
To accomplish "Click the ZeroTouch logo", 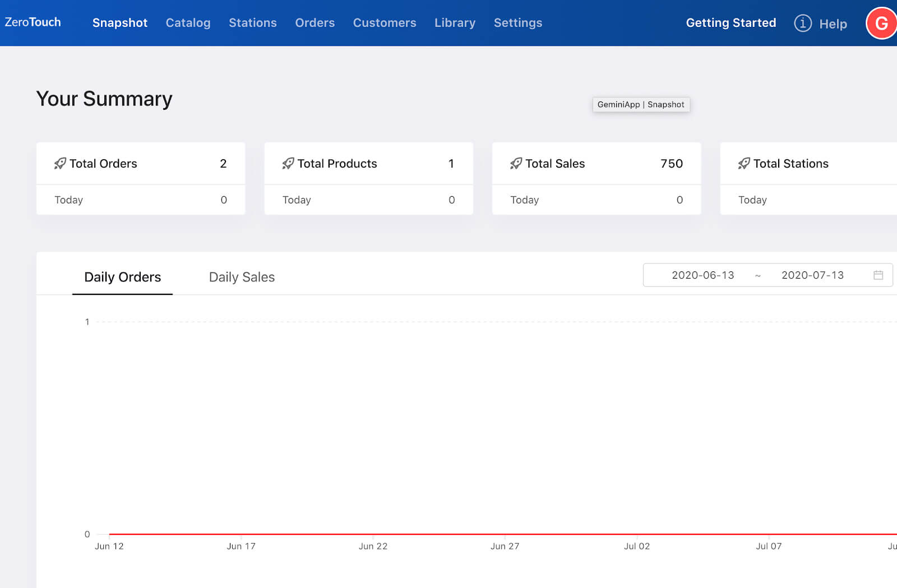I will pos(33,22).
